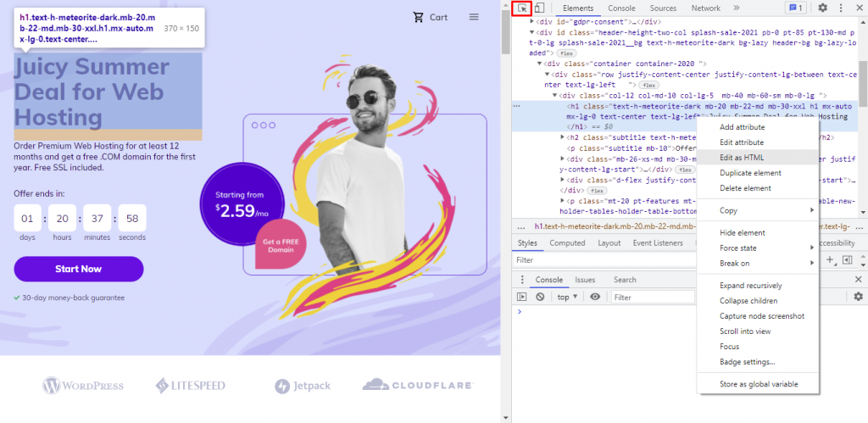The image size is (868, 423).
Task: Expand more DevTools tabs chevron
Action: tap(737, 8)
